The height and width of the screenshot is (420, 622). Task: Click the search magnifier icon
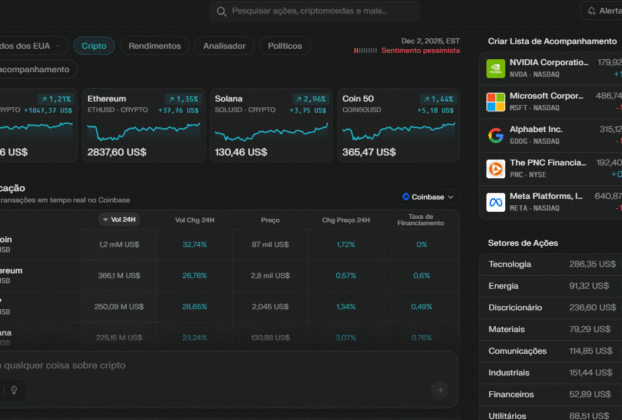221,11
